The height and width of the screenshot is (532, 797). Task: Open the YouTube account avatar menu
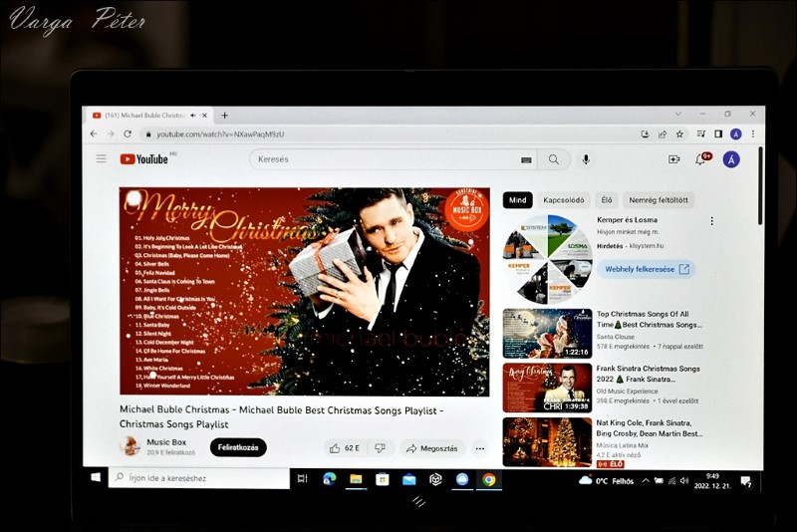pos(731,159)
